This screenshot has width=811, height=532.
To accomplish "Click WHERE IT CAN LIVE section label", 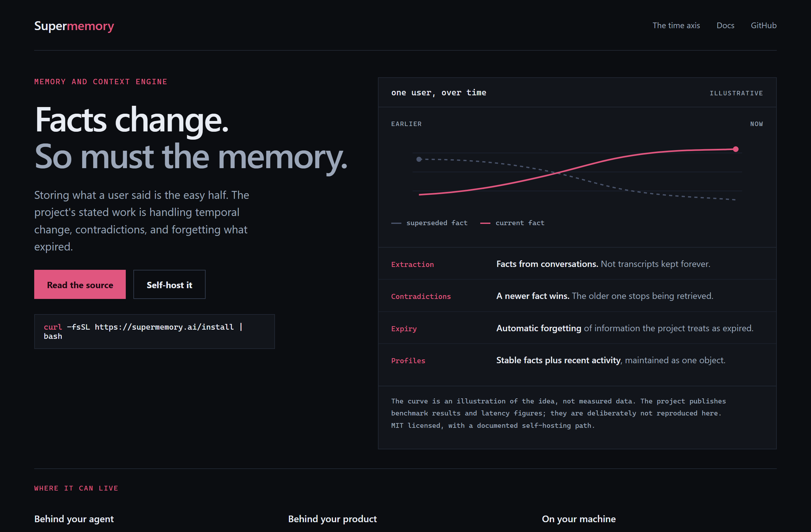I will pyautogui.click(x=76, y=488).
